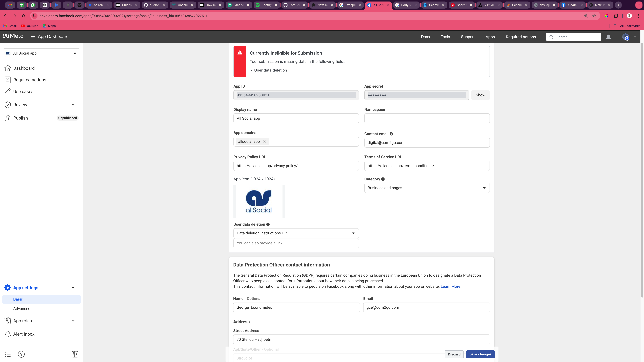Open the Gmail bookmark
644x362 pixels.
[x=10, y=26]
